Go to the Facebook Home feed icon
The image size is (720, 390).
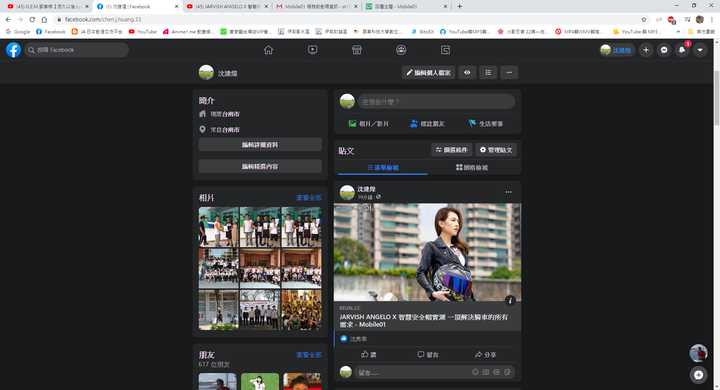tap(268, 50)
